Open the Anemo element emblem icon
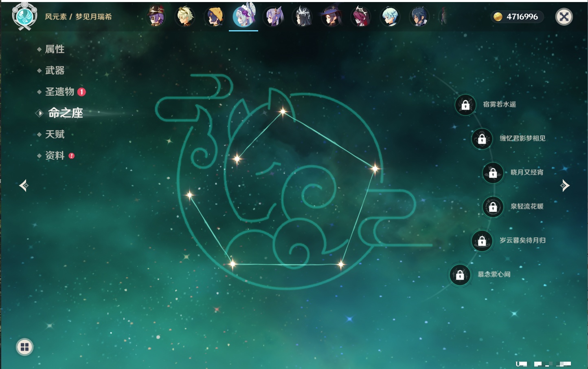588x369 pixels. tap(24, 16)
